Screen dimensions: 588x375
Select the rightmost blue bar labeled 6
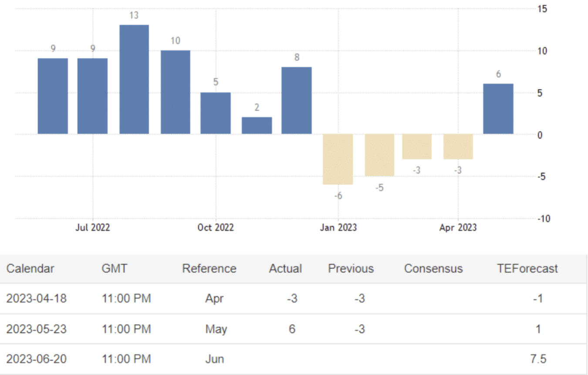(498, 109)
